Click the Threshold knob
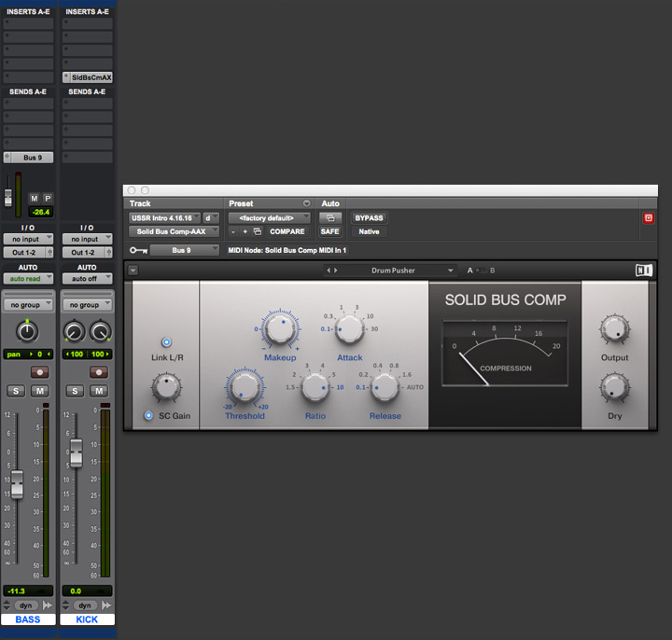The width and height of the screenshot is (672, 640). coord(245,387)
